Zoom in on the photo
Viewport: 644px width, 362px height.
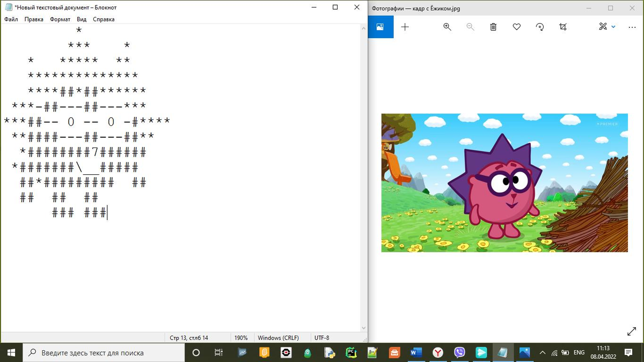447,27
